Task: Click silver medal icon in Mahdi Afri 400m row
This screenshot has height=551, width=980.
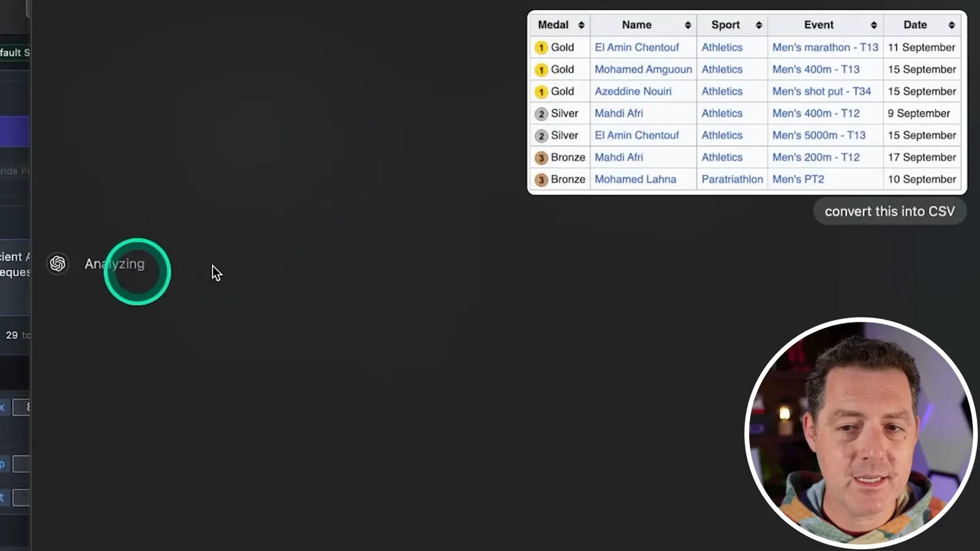Action: click(x=541, y=114)
